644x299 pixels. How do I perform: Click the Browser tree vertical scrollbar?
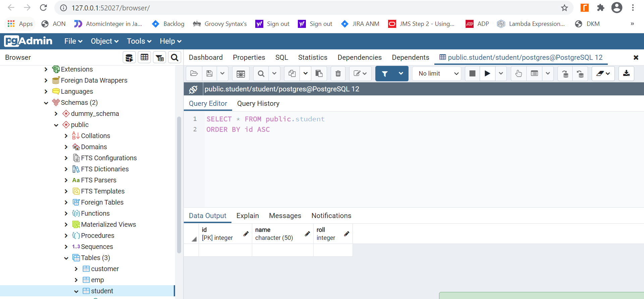pos(179,185)
